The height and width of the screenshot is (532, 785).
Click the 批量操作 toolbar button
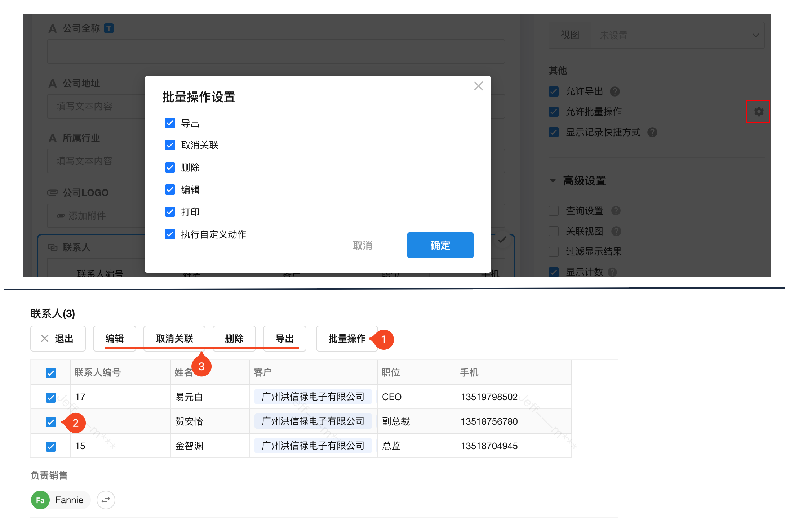(x=347, y=339)
